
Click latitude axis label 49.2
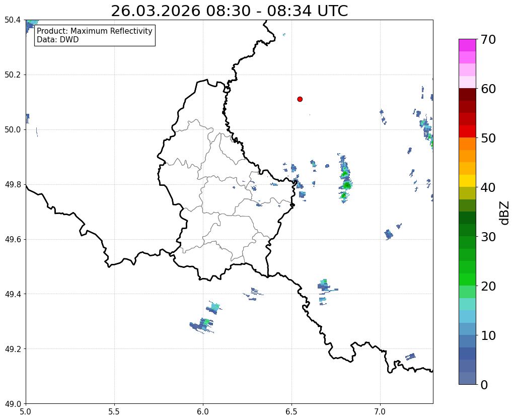(13, 349)
